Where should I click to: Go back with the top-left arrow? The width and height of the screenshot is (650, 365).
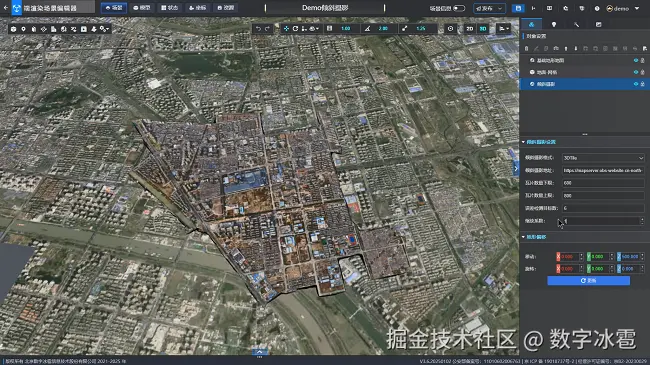[x=5, y=8]
